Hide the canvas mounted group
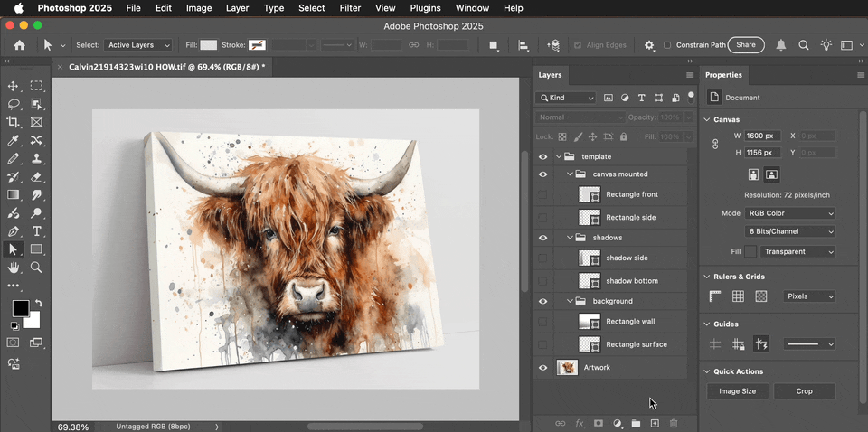The image size is (868, 432). coord(542,174)
